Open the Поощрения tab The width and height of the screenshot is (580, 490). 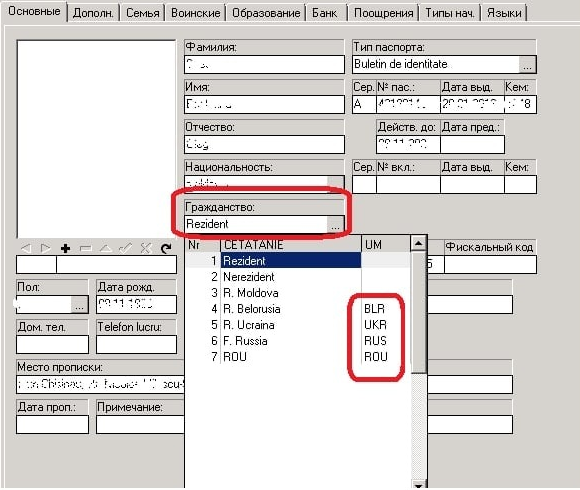384,13
